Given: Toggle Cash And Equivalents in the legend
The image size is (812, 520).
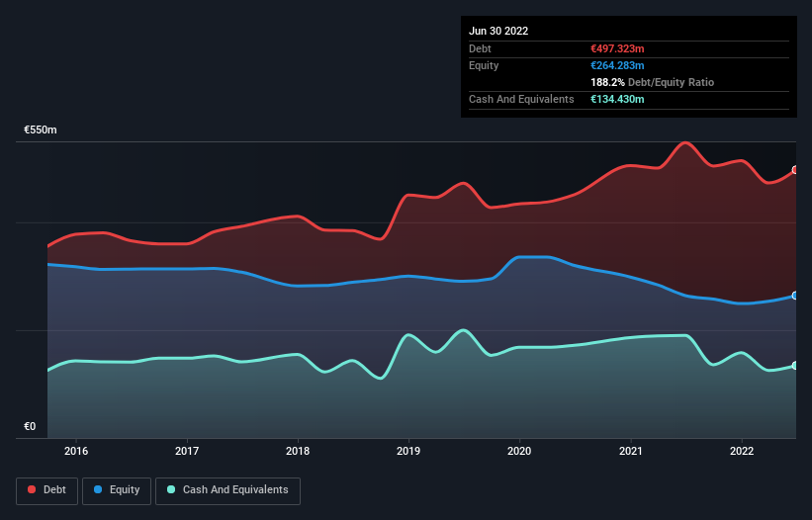Looking at the screenshot, I should point(227,490).
